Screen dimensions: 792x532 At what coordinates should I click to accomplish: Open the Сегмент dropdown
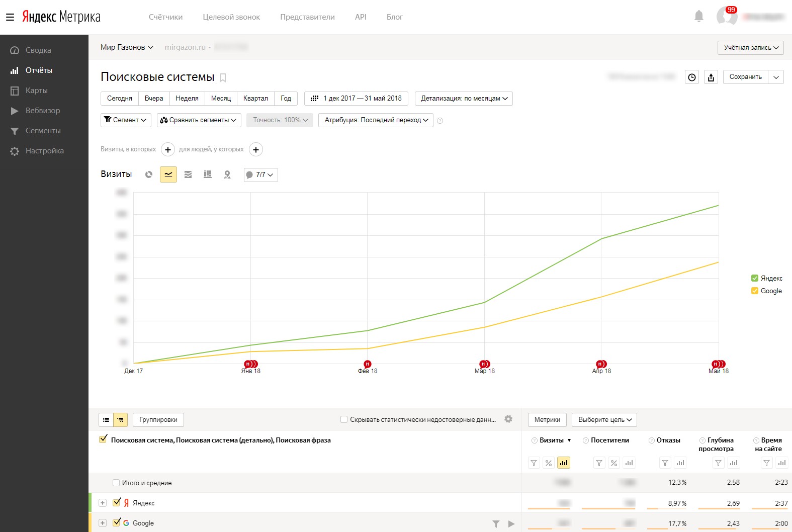(126, 120)
